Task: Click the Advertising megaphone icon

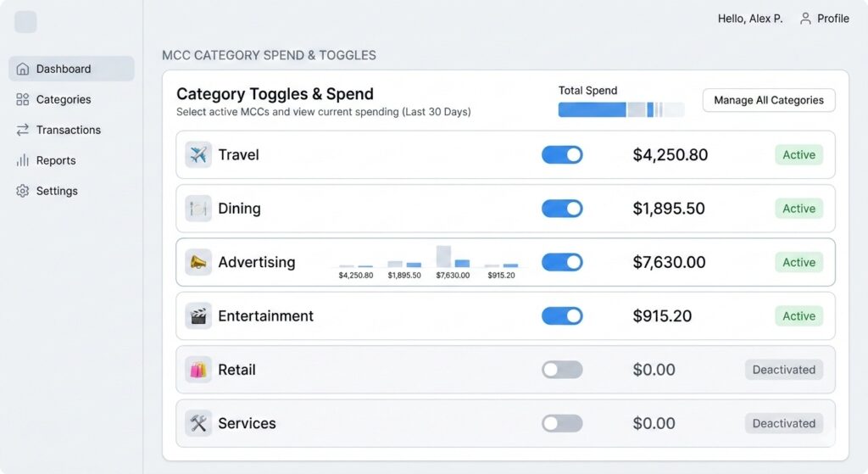Action: click(x=198, y=262)
